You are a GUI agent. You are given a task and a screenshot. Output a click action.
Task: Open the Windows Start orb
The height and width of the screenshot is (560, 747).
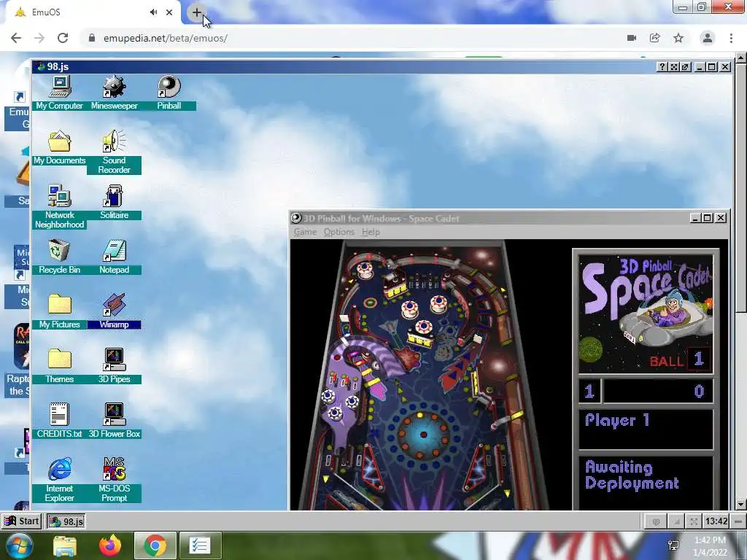click(19, 545)
